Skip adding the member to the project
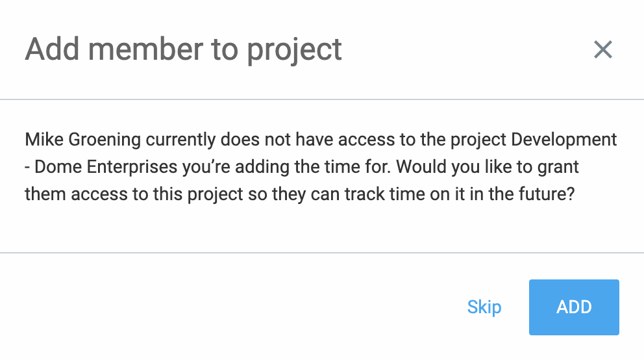Image resolution: width=644 pixels, height=360 pixels. (484, 307)
